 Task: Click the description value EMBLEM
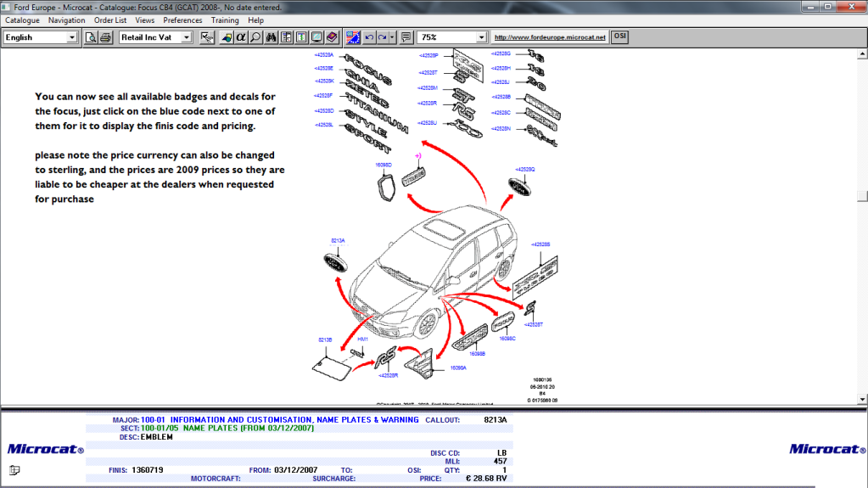(x=157, y=437)
